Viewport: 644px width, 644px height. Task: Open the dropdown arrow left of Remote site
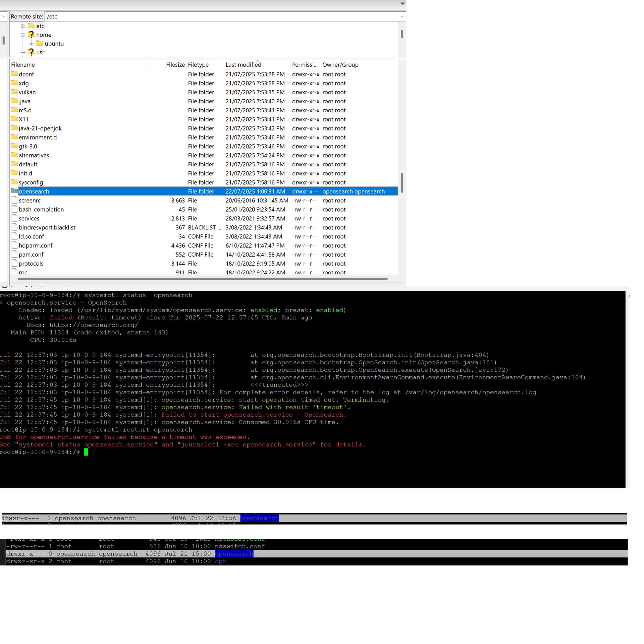point(4,16)
